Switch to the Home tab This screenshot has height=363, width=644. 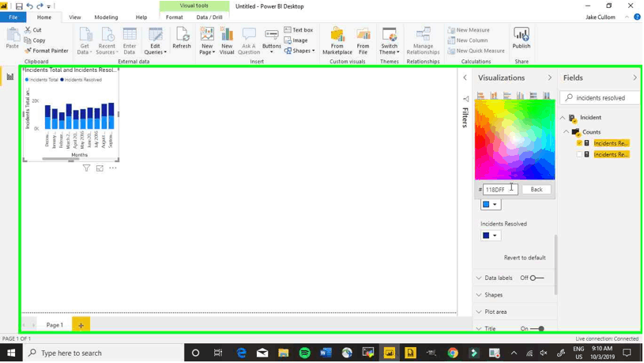click(x=44, y=17)
